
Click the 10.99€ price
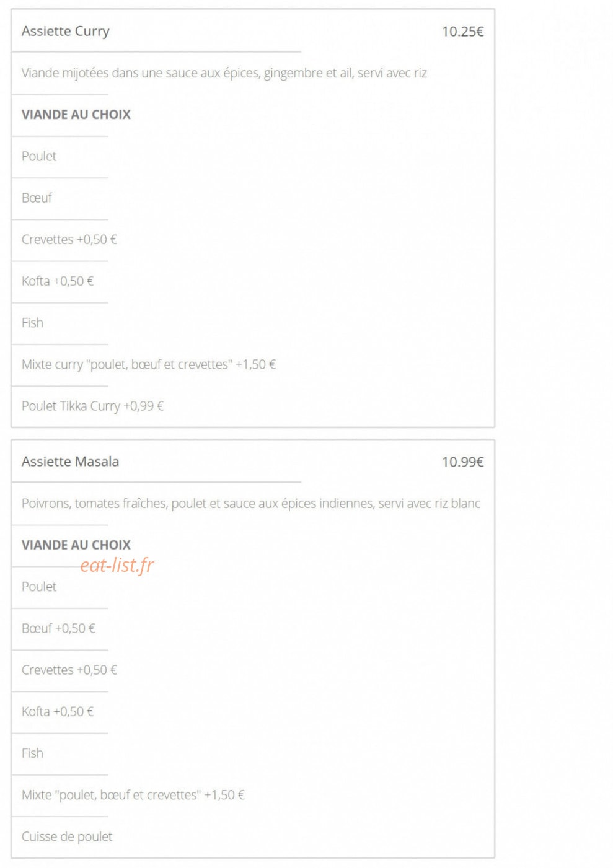coord(462,462)
